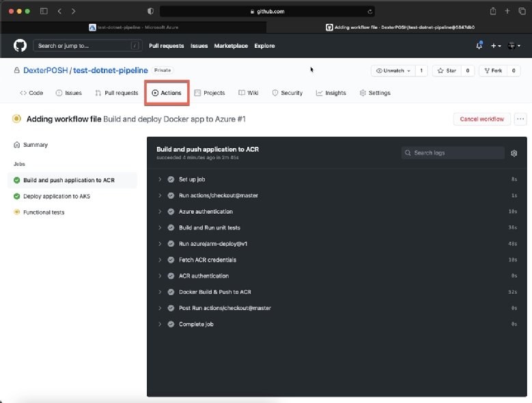Fork the repository
The height and width of the screenshot is (403, 532).
493,70
